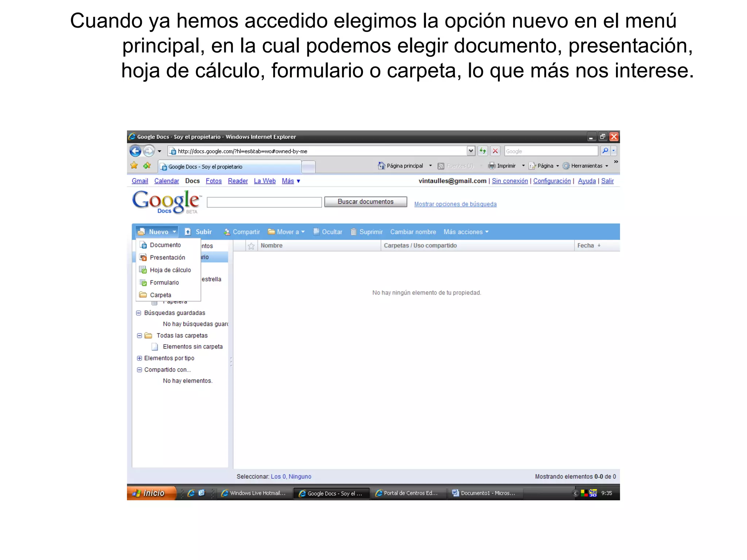Select Los 0 link at the bottom
The image size is (747, 560).
pos(278,477)
